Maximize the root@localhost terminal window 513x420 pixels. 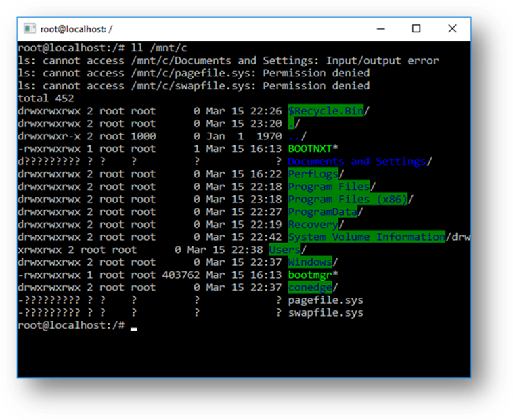[x=416, y=28]
